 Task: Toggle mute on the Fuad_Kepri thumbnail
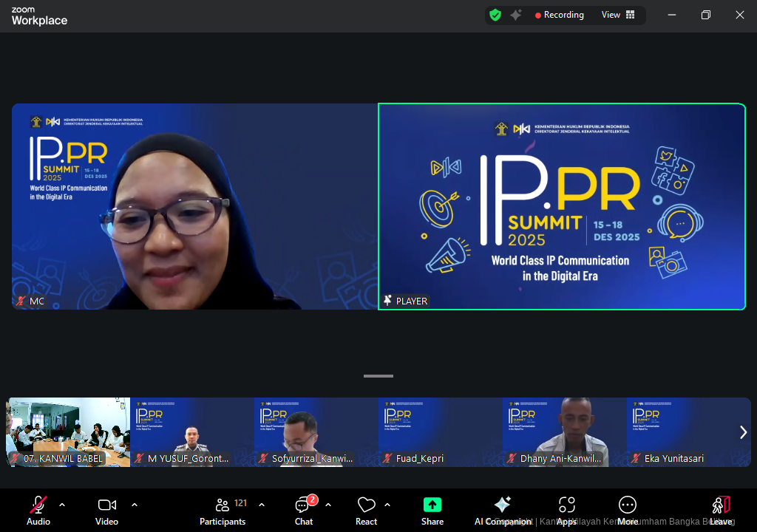[x=387, y=458]
